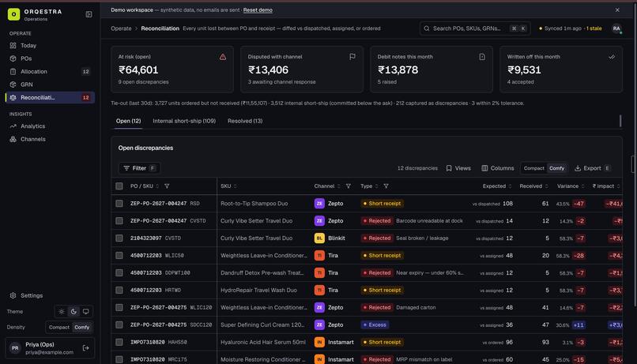This screenshot has height=364, width=637.
Task: Select row ZEP-PO-2627-004247 RSD checkbox
Action: (119, 203)
